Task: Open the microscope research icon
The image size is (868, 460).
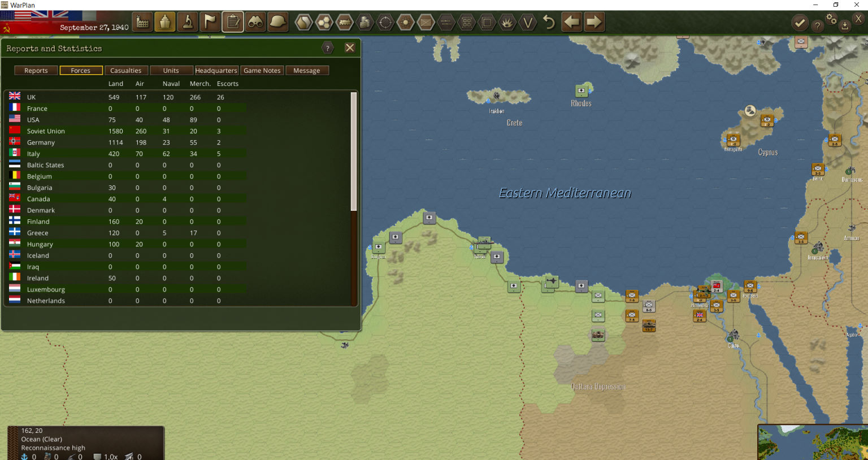Action: pos(188,23)
